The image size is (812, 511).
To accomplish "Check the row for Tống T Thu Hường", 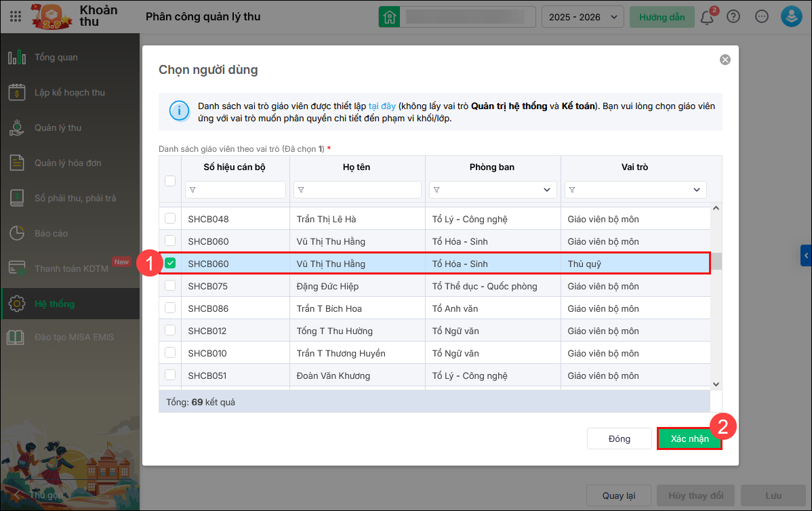I will (170, 330).
